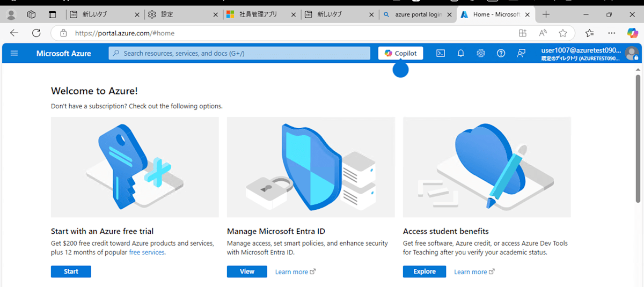Screen dimensions: 644x287
Task: Switch to the azure portal login tab
Action: pos(417,14)
